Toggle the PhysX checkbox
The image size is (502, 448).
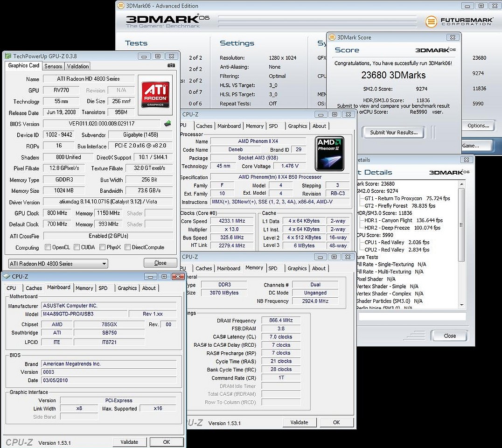pyautogui.click(x=101, y=247)
